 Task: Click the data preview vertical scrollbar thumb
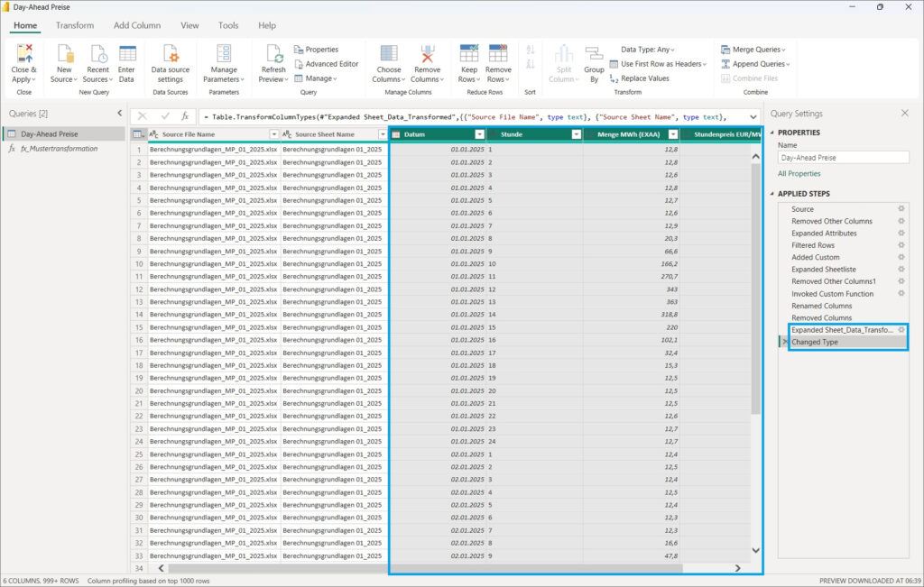pyautogui.click(x=755, y=289)
